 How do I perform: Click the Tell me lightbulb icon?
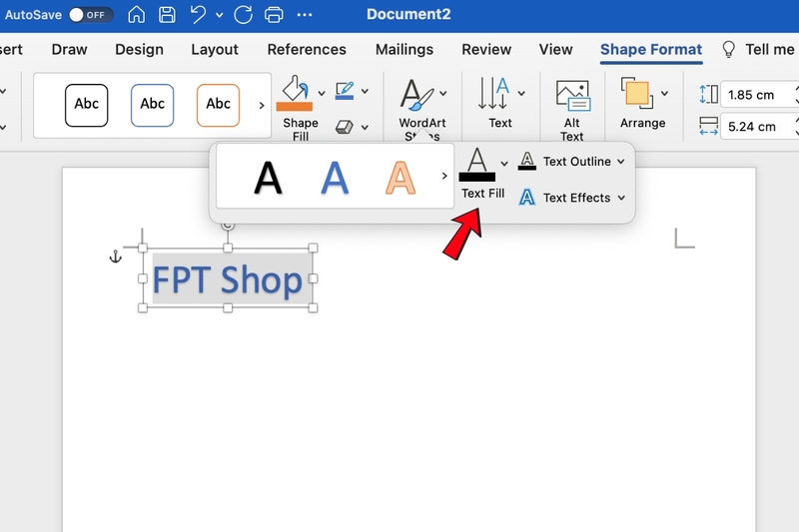[729, 49]
